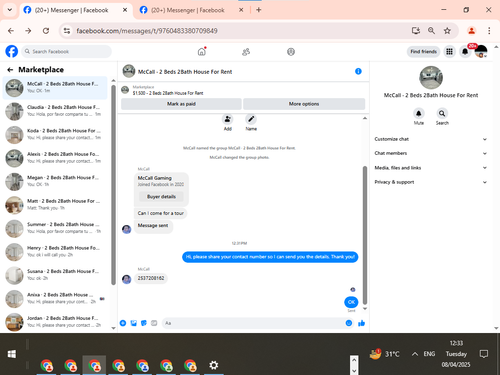Viewport: 500px width, 375px height.
Task: Open Susana chat in list
Action: (x=55, y=275)
